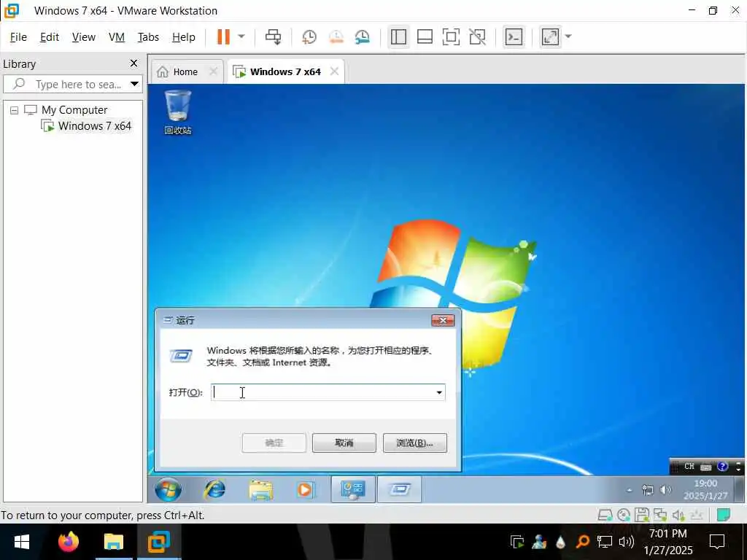Toggle the thumbnail bar view
This screenshot has height=560, width=747.
click(425, 36)
